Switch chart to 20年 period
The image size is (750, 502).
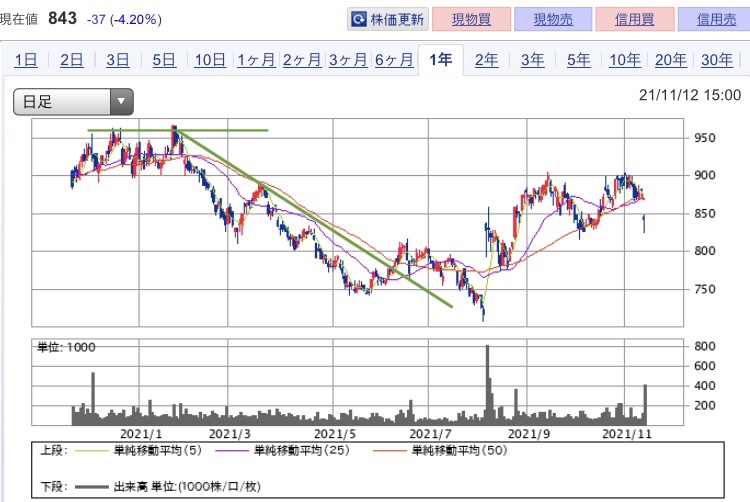point(671,60)
